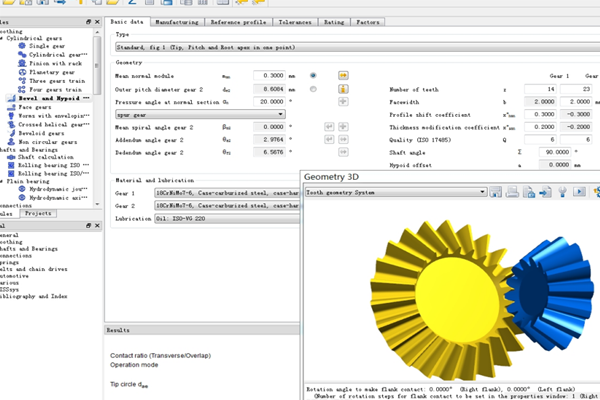Screen dimensions: 600x400
Task: Click Gear 1 Profile shift coefficient field
Action: (x=540, y=114)
